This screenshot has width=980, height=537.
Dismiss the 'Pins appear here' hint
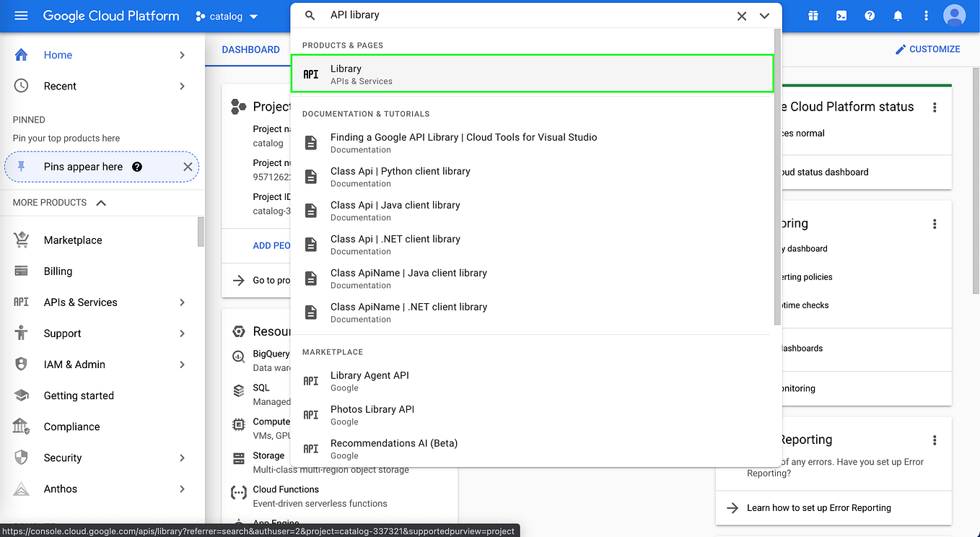coord(186,167)
